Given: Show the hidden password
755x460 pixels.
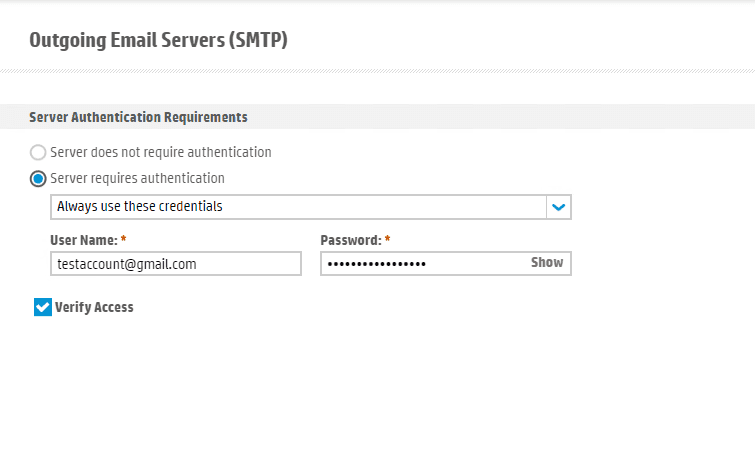Looking at the screenshot, I should pos(546,263).
